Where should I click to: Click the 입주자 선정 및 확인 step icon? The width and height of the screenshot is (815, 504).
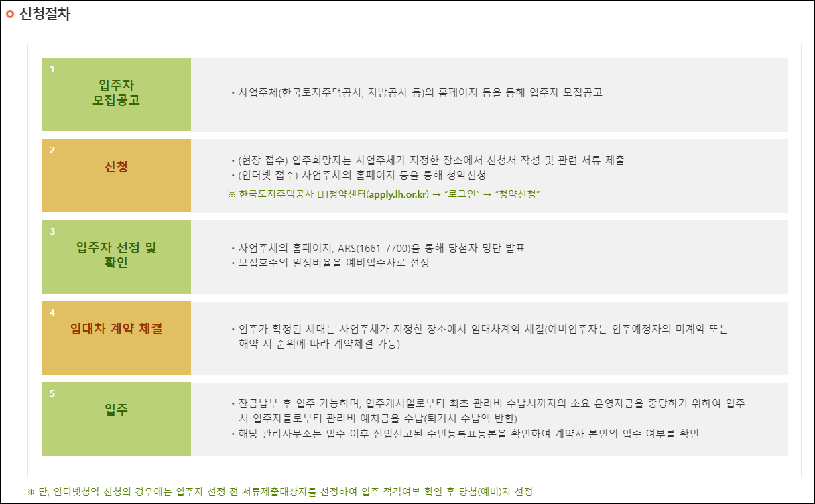(x=116, y=257)
